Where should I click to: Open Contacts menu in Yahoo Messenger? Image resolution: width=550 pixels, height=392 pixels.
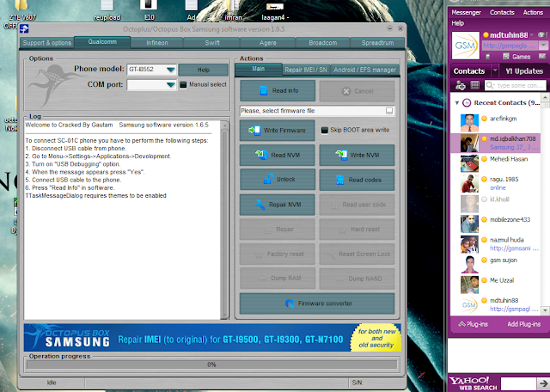[502, 12]
